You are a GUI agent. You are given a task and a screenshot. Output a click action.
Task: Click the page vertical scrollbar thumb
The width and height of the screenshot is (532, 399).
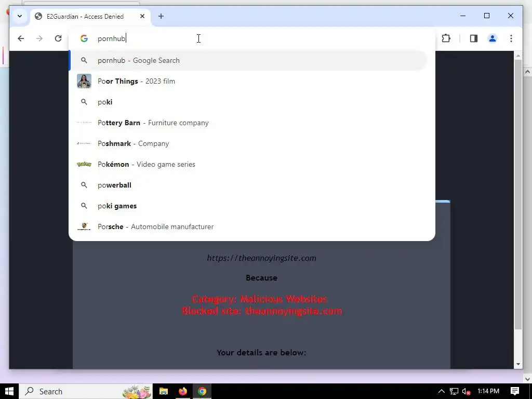518,194
